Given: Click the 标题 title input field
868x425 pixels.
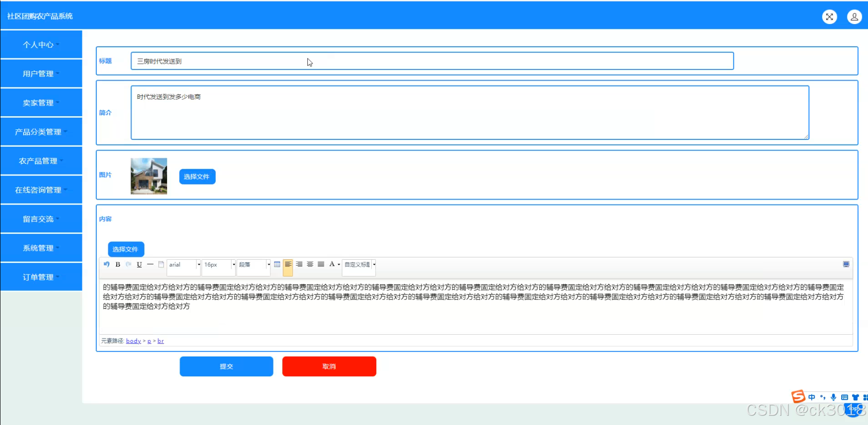Looking at the screenshot, I should coord(432,61).
